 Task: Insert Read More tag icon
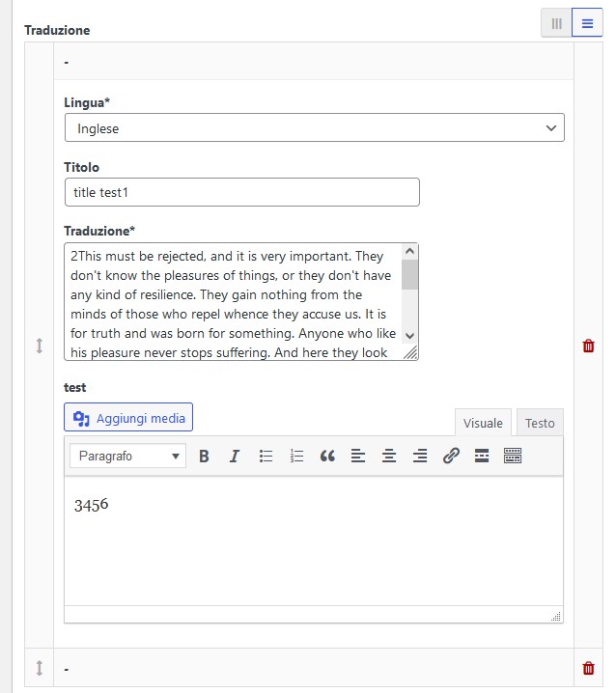pos(482,456)
